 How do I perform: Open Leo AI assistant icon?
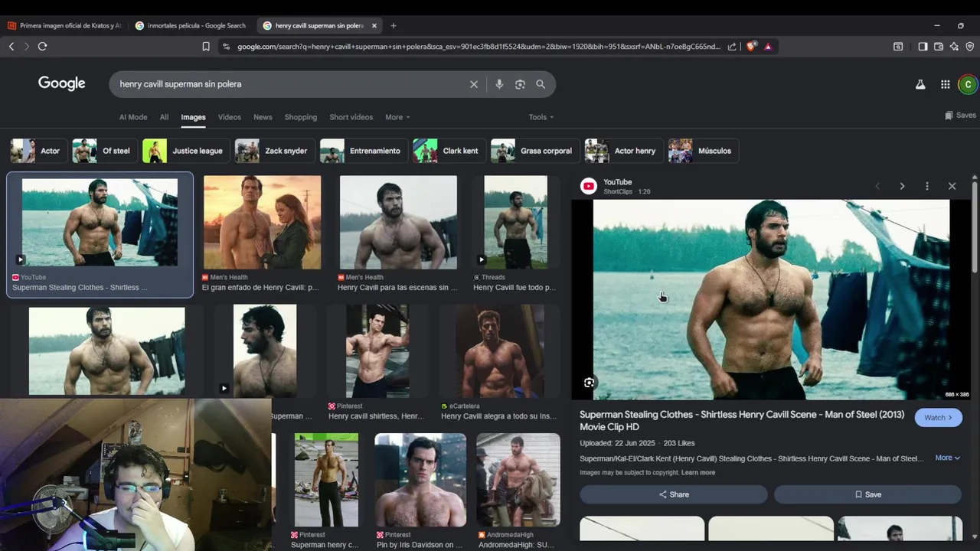coord(954,47)
